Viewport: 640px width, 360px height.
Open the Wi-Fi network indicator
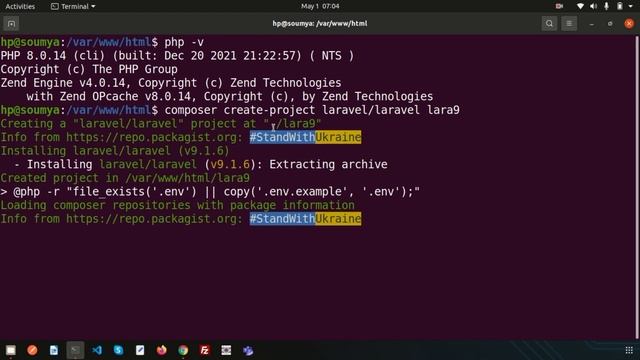point(580,6)
